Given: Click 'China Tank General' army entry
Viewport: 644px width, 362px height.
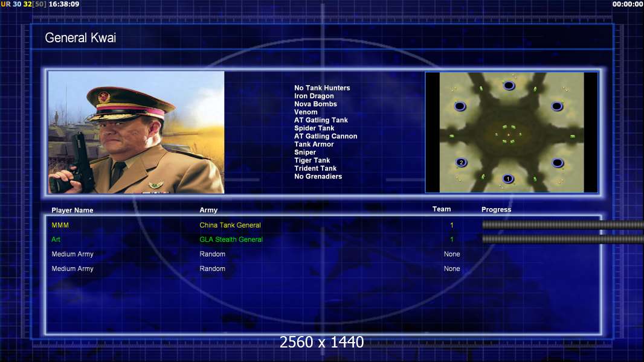Looking at the screenshot, I should [x=230, y=225].
